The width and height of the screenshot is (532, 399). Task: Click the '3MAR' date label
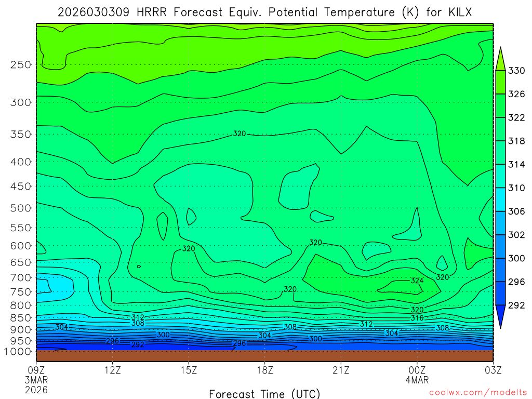pos(36,380)
